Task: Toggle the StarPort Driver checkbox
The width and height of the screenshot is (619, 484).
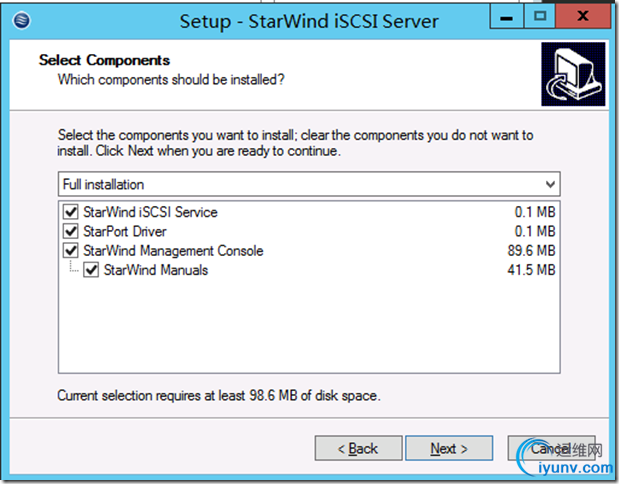Action: (70, 231)
